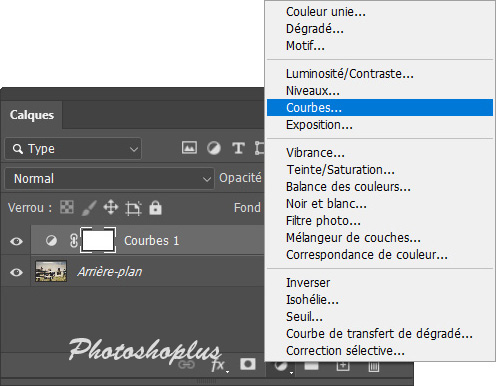The image size is (496, 386).
Task: Choose Courbe de transfert de dégradé…
Action: click(x=380, y=334)
